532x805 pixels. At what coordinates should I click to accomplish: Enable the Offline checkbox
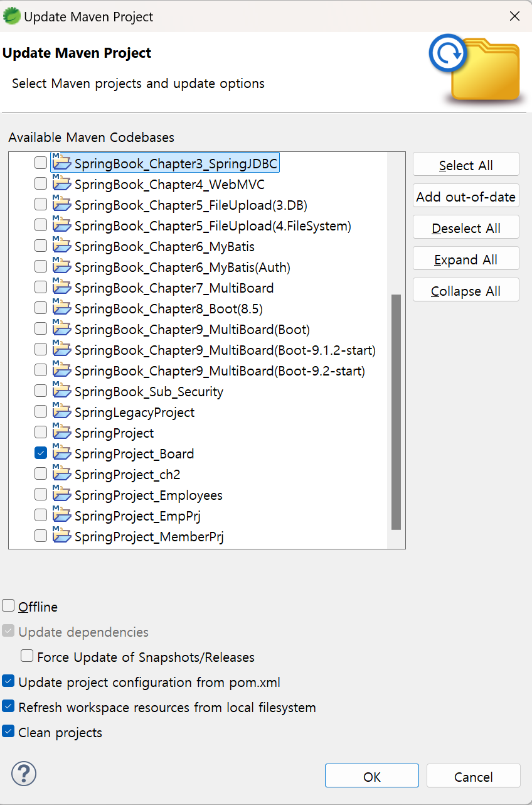pos(8,606)
